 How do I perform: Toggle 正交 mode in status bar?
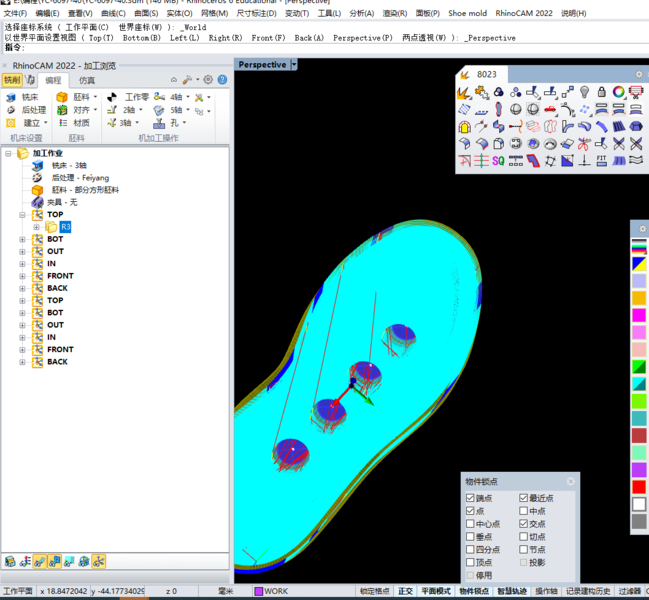click(405, 591)
